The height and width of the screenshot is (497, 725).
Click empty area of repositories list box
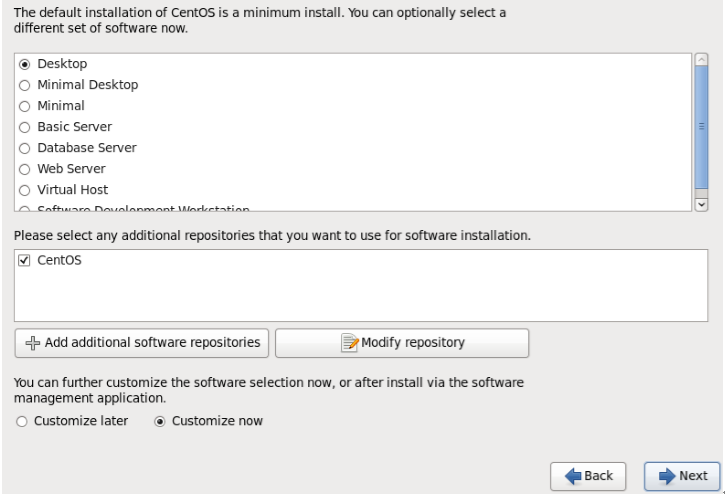361,296
